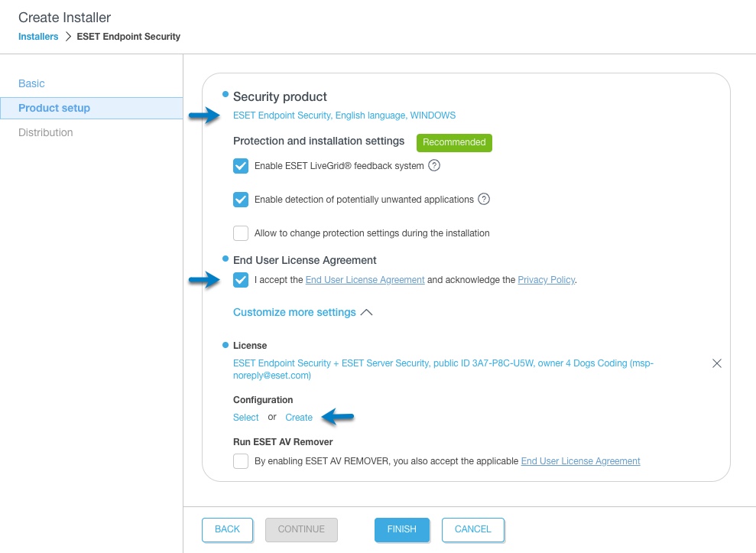Open the Distribution step
This screenshot has width=756, height=553.
45,132
